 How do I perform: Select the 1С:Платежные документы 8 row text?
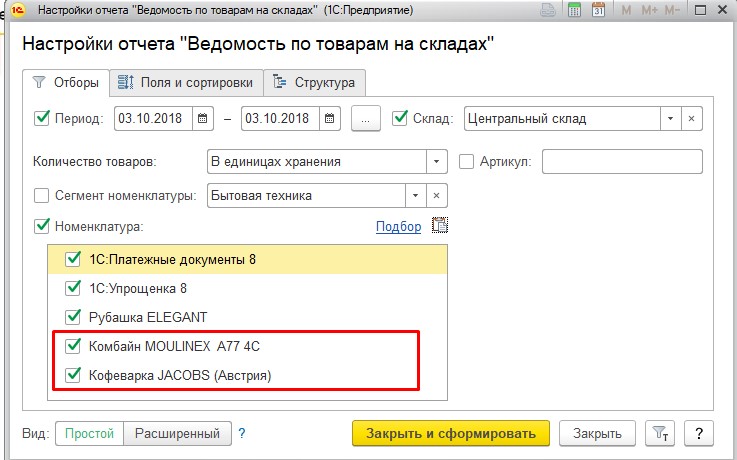[x=172, y=259]
